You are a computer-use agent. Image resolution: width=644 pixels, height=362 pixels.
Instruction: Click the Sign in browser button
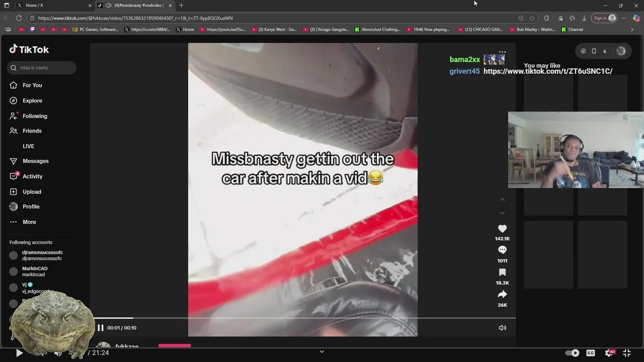[605, 18]
